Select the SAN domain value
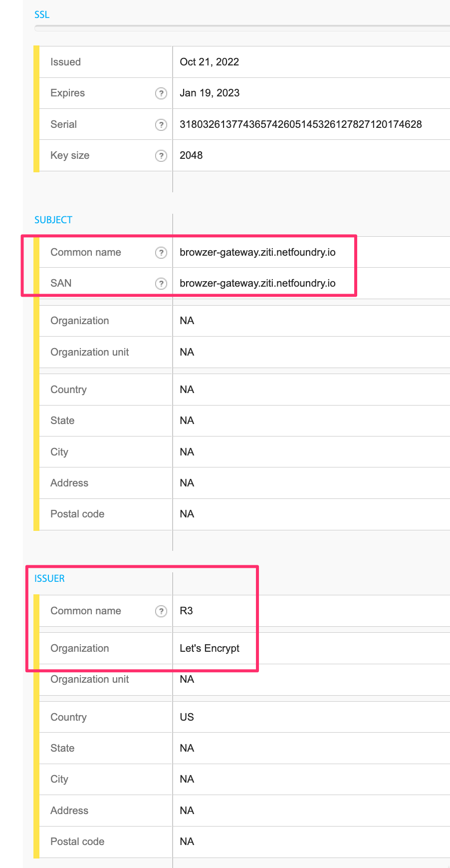This screenshot has height=868, width=450. click(x=257, y=283)
